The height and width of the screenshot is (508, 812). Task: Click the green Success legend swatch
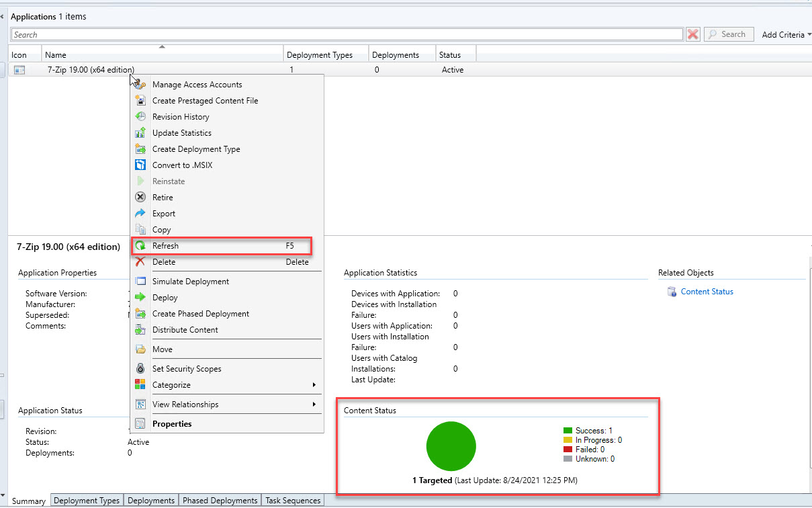[568, 431]
